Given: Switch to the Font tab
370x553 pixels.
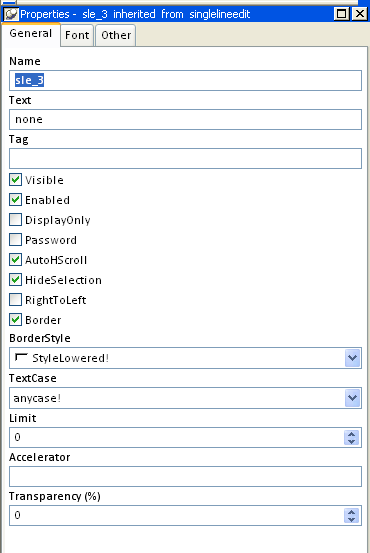Looking at the screenshot, I should click(77, 35).
